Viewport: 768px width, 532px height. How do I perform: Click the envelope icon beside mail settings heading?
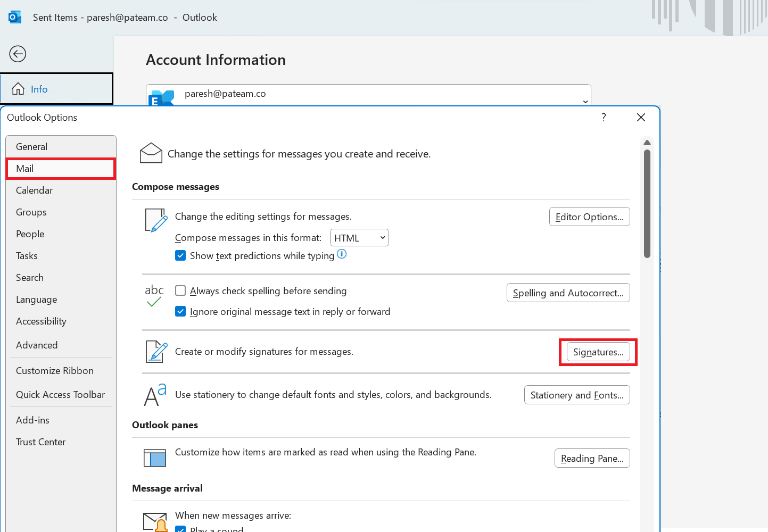pyautogui.click(x=151, y=153)
